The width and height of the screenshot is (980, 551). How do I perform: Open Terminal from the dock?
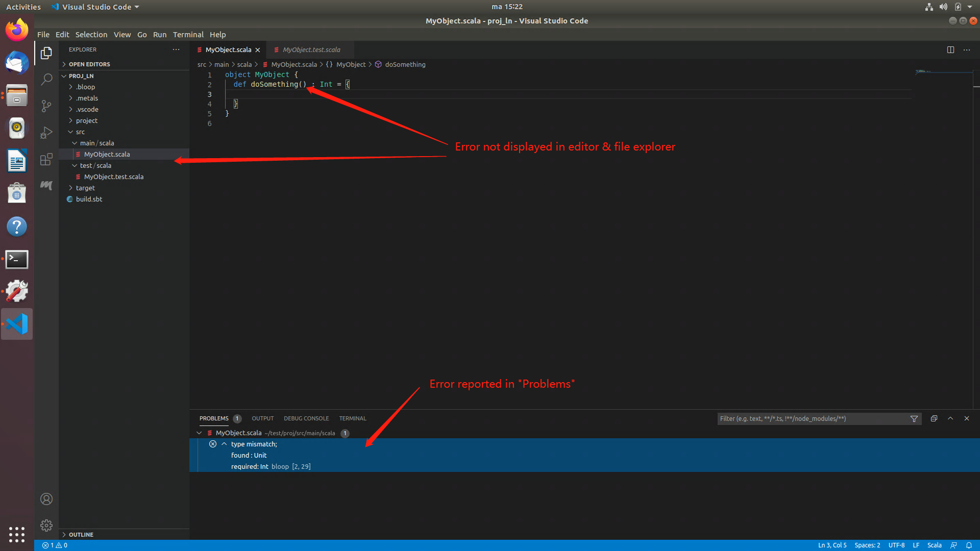point(17,259)
